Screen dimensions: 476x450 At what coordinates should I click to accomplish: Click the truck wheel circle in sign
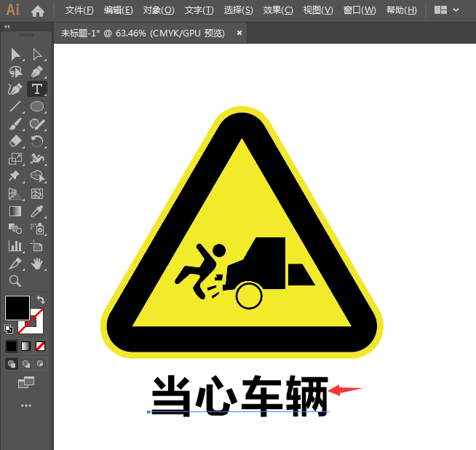coord(249,296)
